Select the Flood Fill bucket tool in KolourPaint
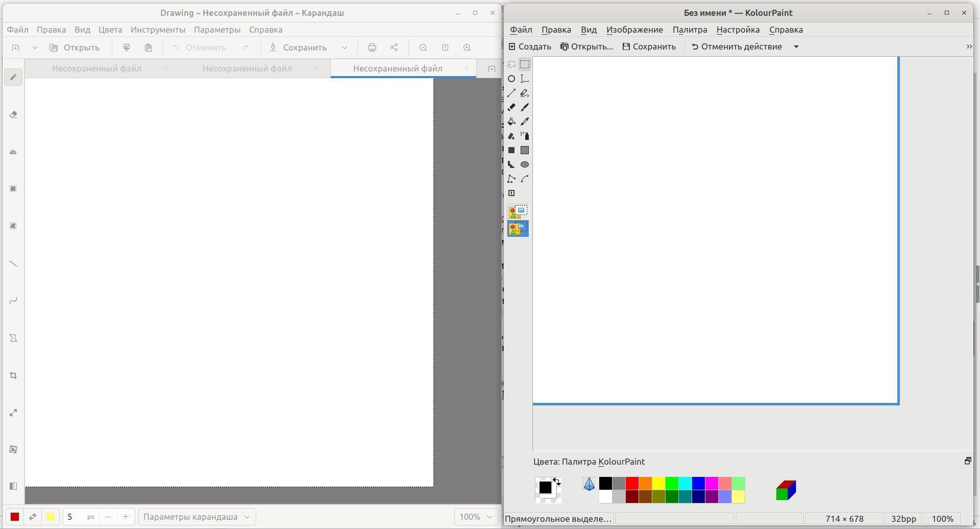 pyautogui.click(x=511, y=122)
